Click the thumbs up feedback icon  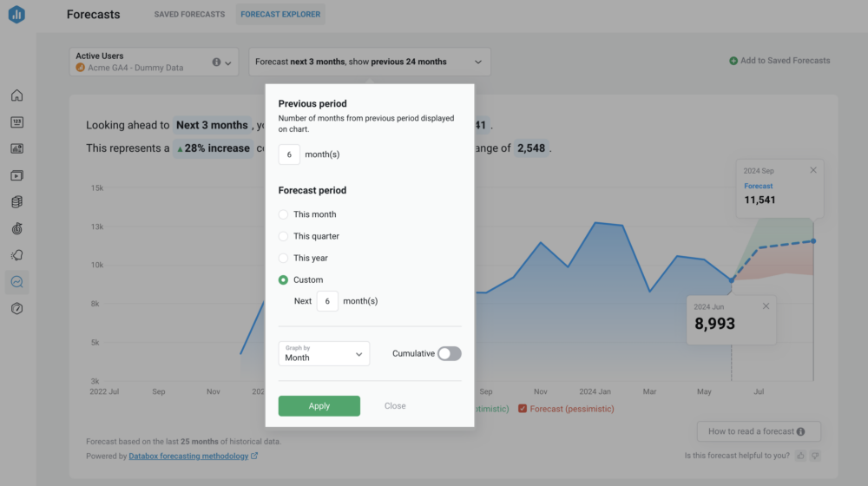point(800,456)
